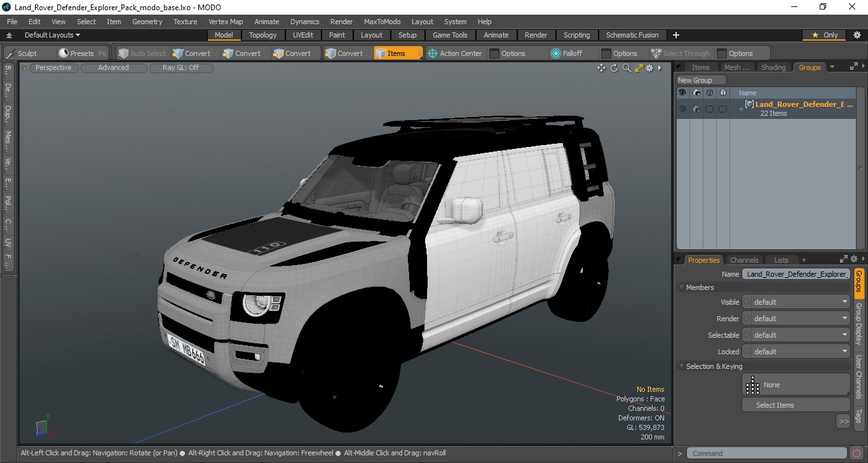This screenshot has height=463, width=868.
Task: Toggle Options checkbox next to Action Center
Action: pos(494,53)
